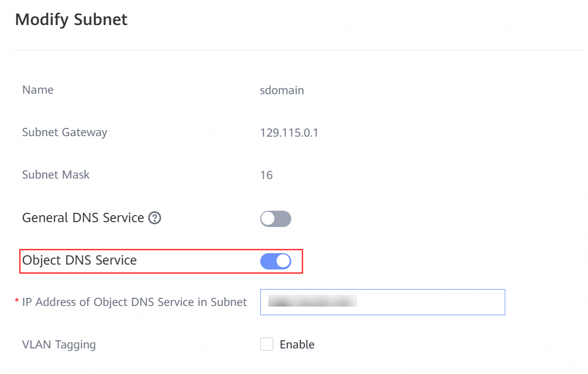Click the Name field label
Viewport: 588px width, 374px height.
(x=38, y=90)
